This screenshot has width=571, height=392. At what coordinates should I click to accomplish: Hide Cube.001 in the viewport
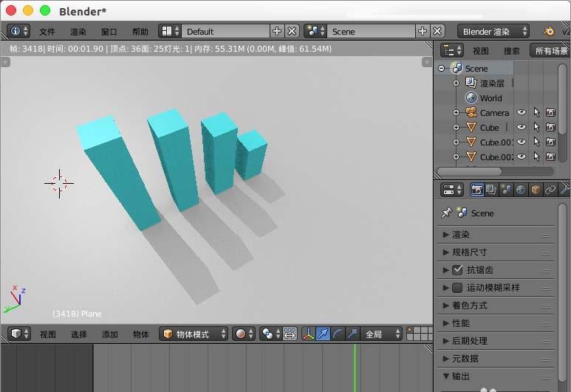coord(522,142)
